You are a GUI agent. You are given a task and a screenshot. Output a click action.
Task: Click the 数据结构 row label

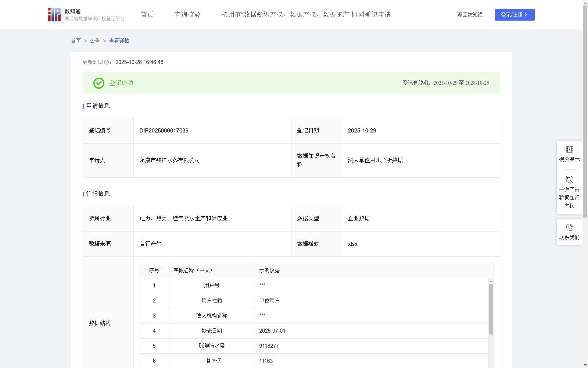click(x=100, y=323)
